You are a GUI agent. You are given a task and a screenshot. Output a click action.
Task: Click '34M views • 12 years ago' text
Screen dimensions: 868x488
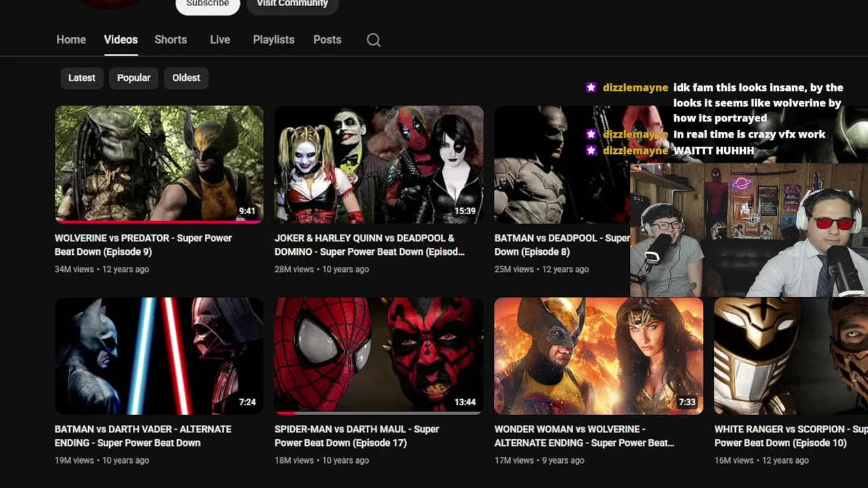102,269
